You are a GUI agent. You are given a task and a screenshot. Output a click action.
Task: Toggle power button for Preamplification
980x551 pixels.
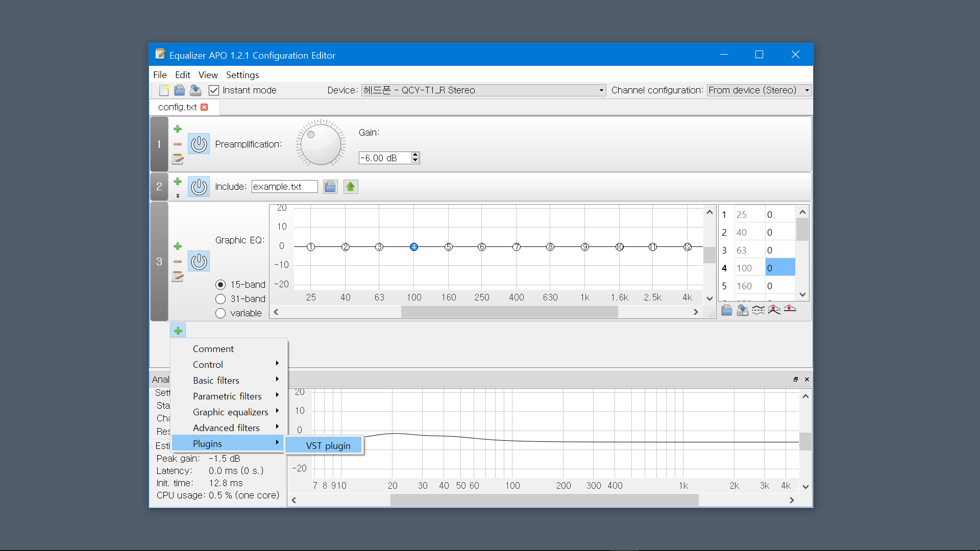point(199,144)
